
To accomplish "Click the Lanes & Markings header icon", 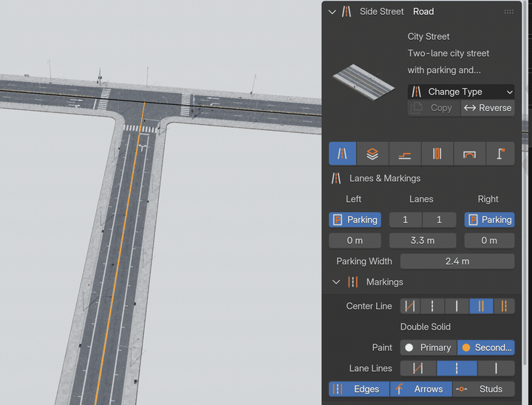I will (336, 178).
